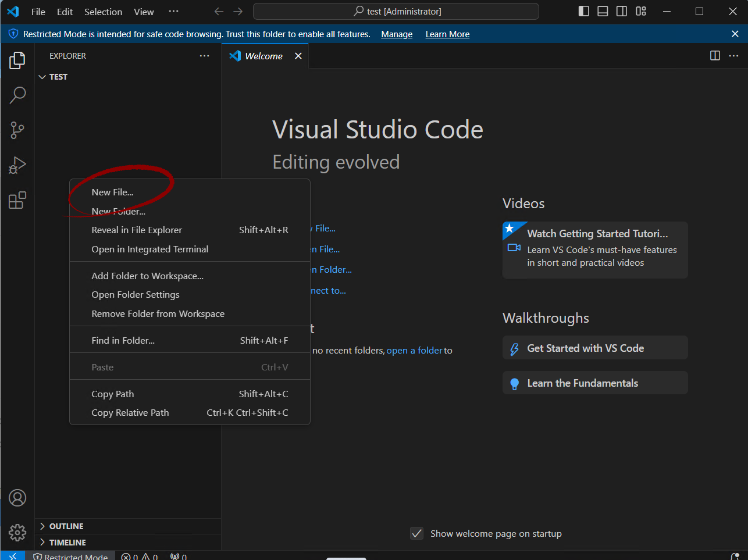Go forward with the right arrow
748x560 pixels.
coord(238,12)
